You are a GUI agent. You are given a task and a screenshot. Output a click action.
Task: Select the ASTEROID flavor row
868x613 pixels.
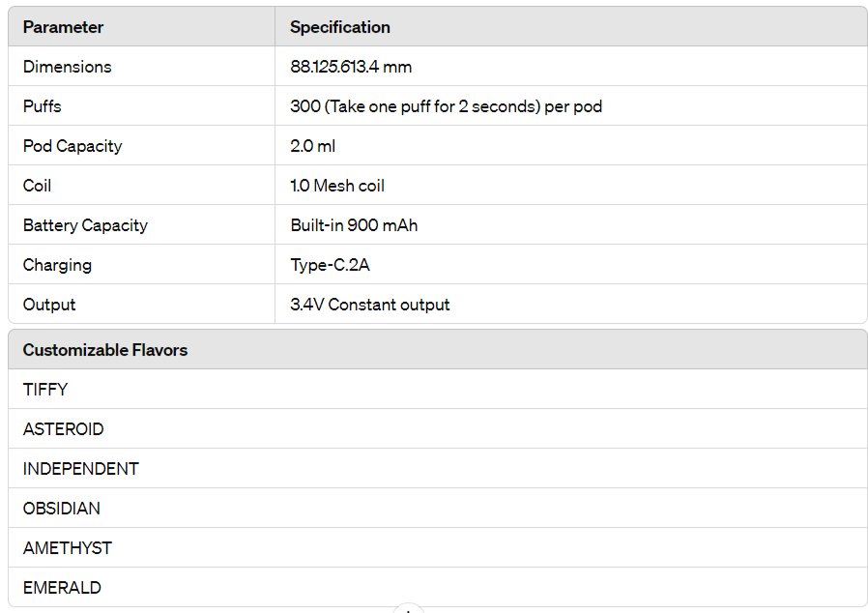pyautogui.click(x=437, y=428)
